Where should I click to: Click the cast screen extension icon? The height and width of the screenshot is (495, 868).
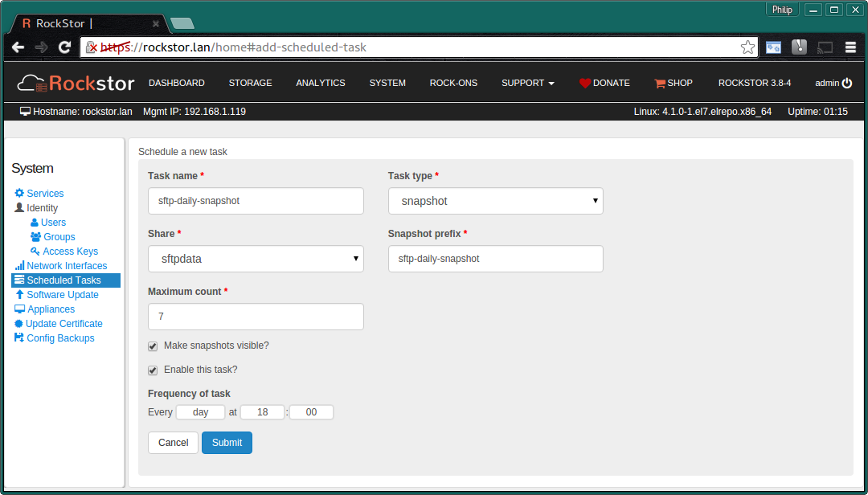[825, 47]
